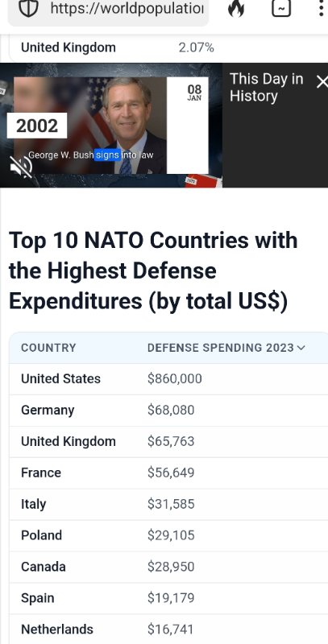Click the Top 10 NATO Countries heading
The image size is (328, 644).
click(153, 270)
